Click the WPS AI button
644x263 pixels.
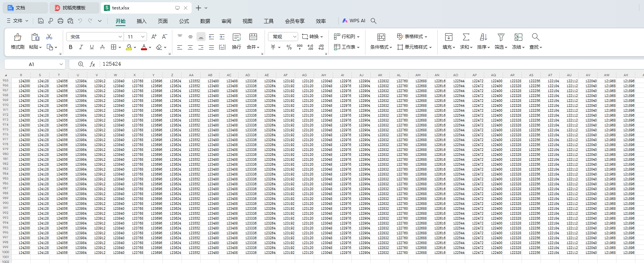(x=354, y=21)
